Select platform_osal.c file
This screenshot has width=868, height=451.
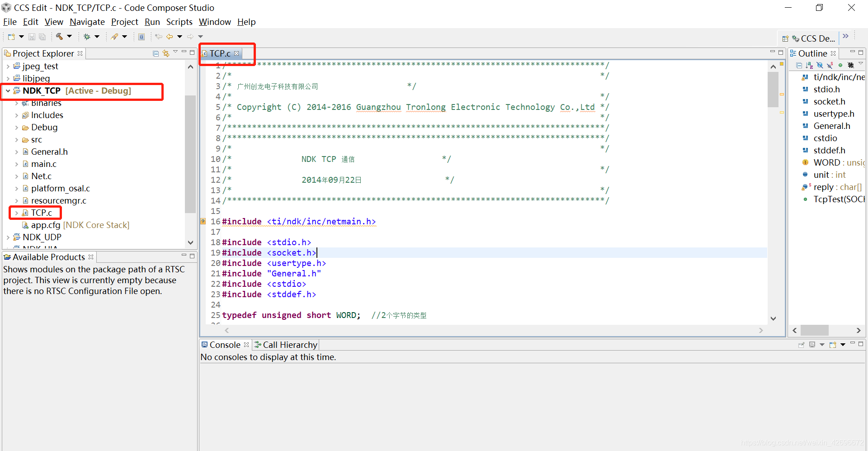point(61,189)
